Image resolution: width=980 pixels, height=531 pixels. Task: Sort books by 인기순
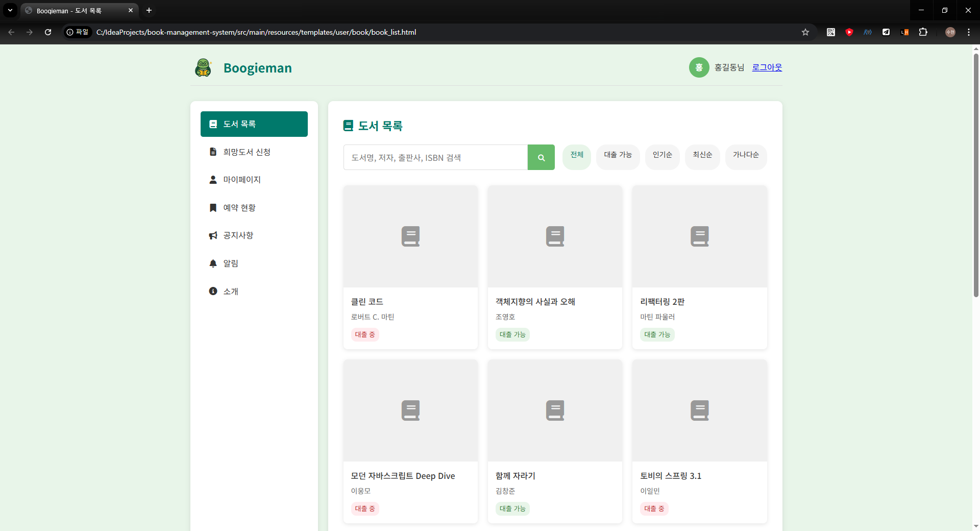coord(662,155)
